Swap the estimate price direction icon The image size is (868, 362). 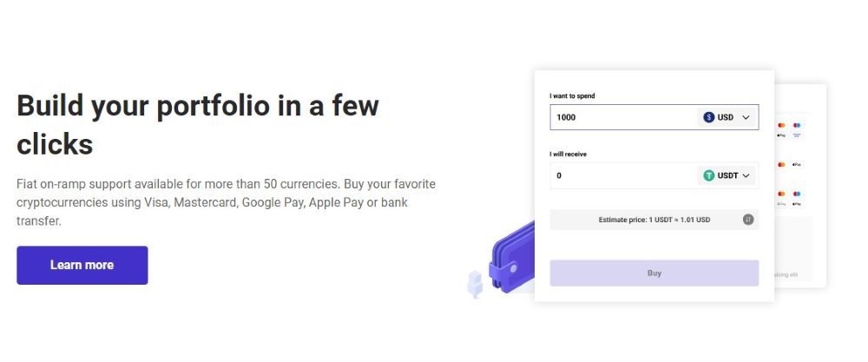coord(748,220)
